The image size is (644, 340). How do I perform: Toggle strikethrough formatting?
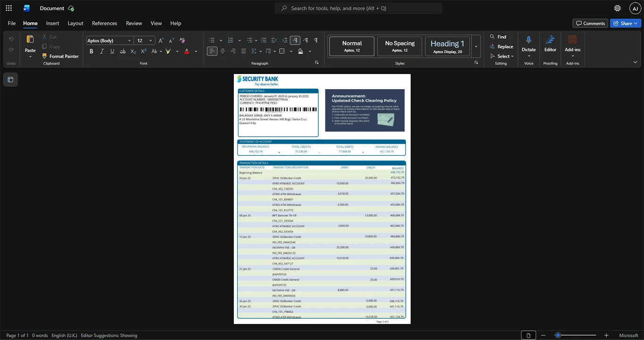coord(123,51)
